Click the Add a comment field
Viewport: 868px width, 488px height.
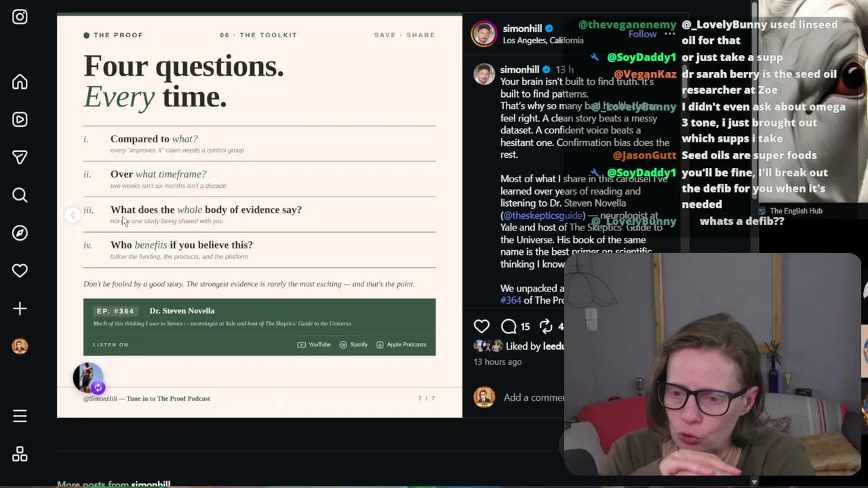534,398
